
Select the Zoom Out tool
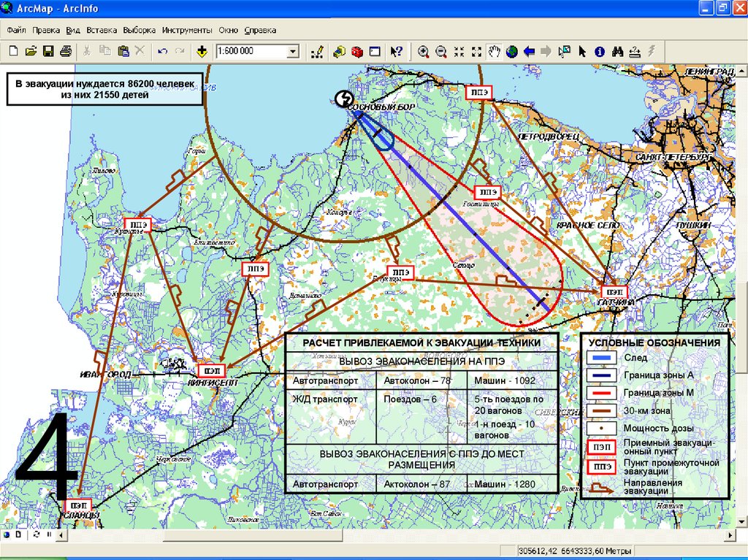click(441, 51)
